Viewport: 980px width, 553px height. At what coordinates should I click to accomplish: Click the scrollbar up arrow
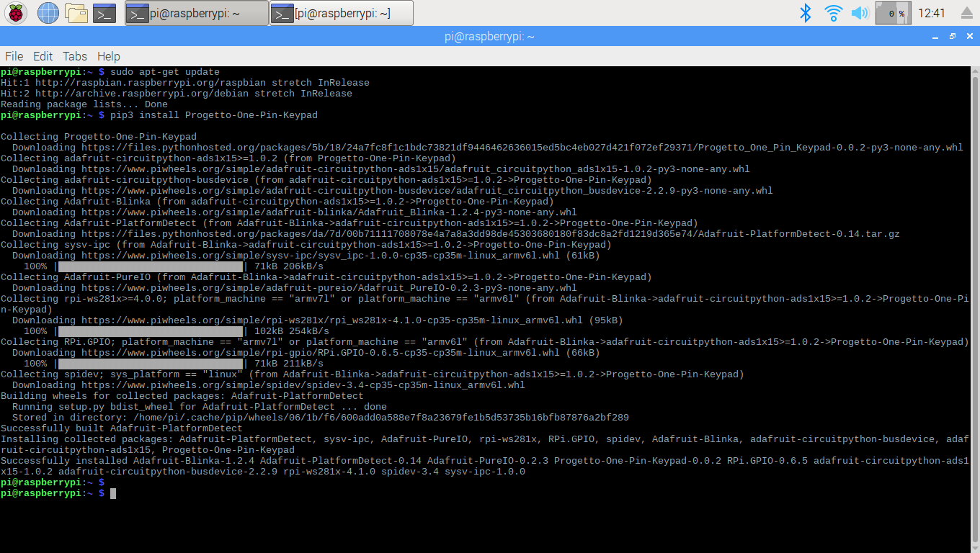975,71
